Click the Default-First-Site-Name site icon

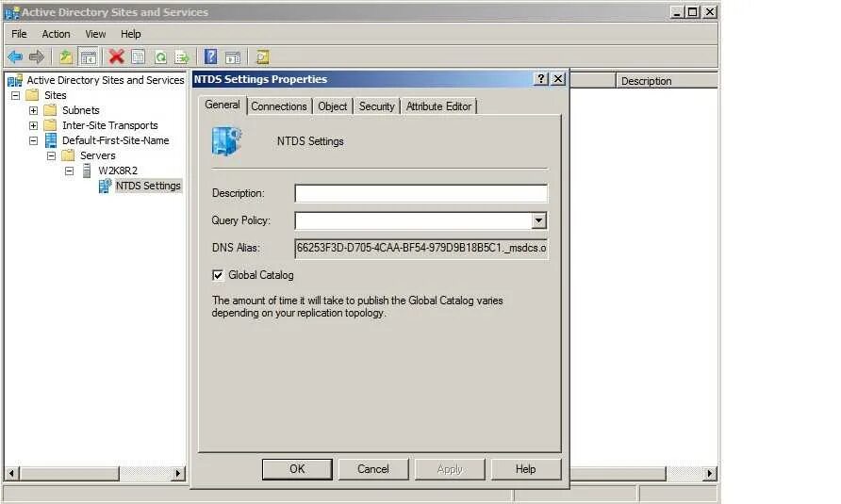(51, 140)
